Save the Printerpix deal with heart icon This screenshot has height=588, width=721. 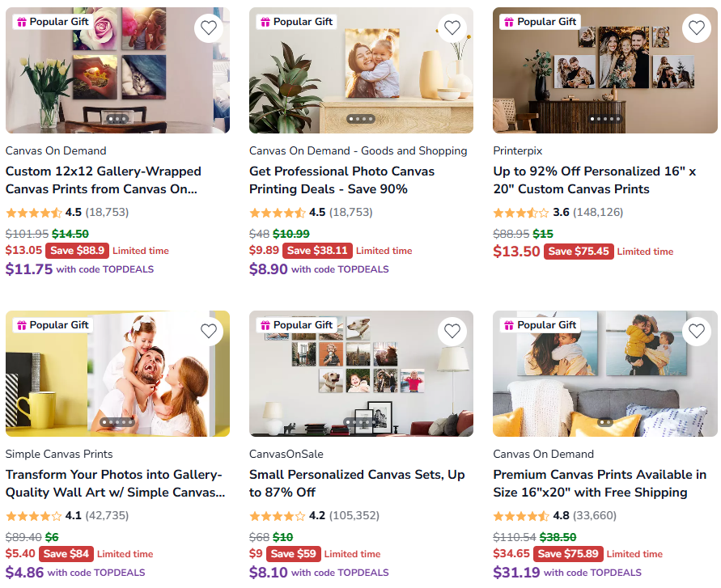(x=697, y=28)
